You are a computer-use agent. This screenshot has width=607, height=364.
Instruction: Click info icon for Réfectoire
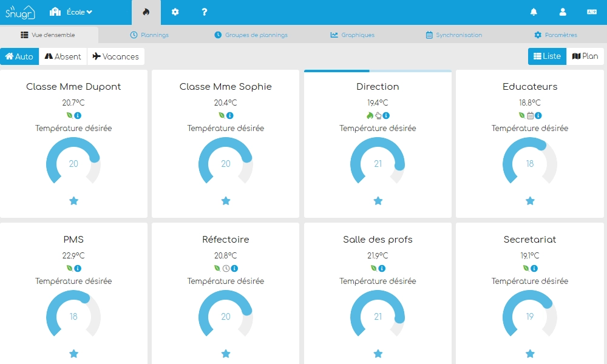pos(234,268)
